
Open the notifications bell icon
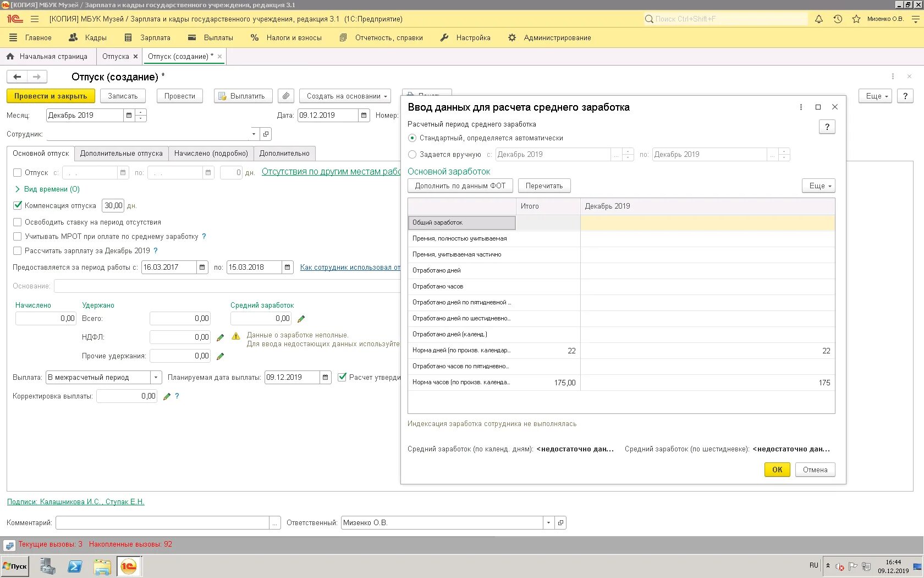[819, 19]
